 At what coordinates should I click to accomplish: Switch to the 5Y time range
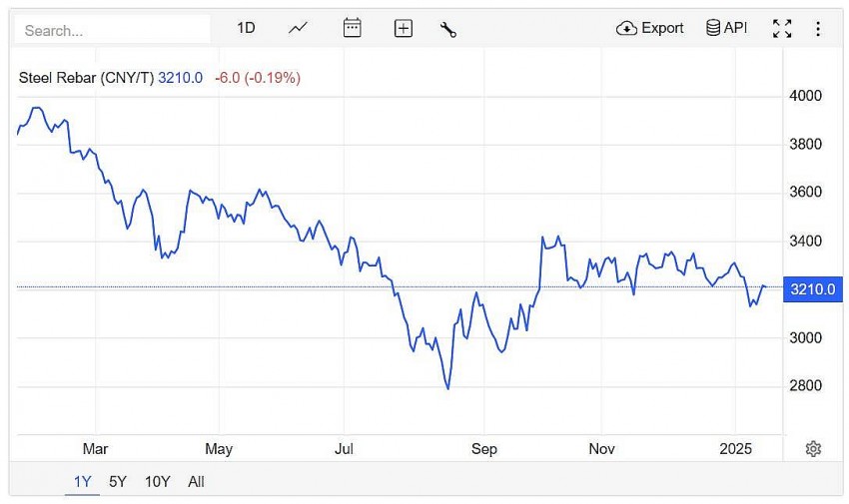coord(118,482)
